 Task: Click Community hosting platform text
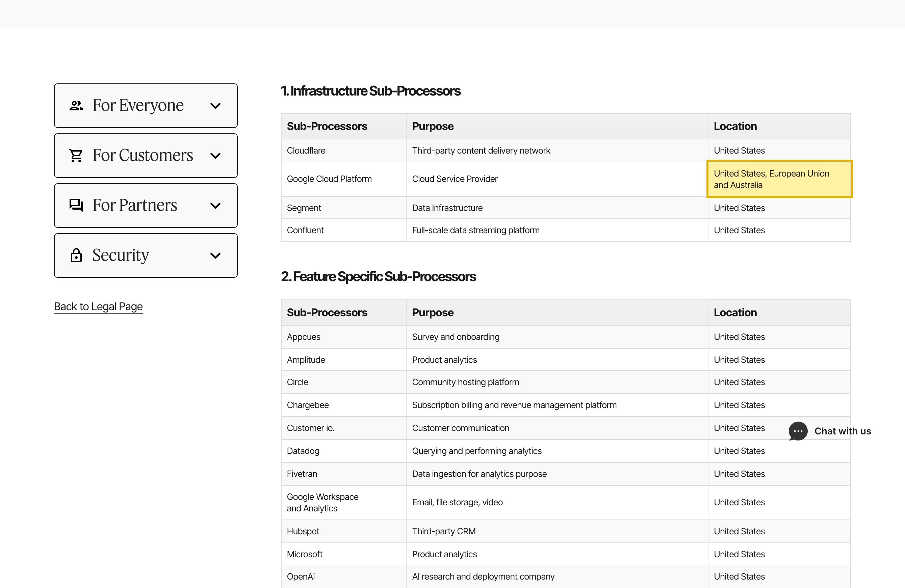tap(465, 382)
